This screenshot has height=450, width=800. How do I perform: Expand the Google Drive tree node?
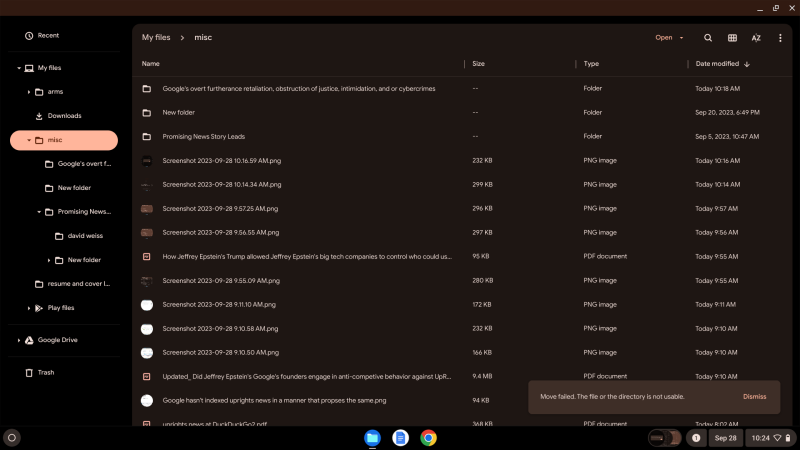coord(19,340)
